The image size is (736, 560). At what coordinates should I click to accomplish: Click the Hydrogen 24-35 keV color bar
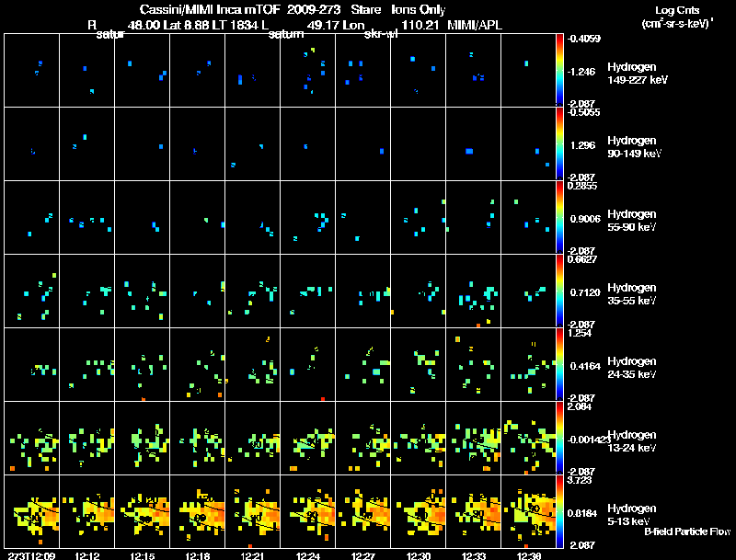[559, 364]
